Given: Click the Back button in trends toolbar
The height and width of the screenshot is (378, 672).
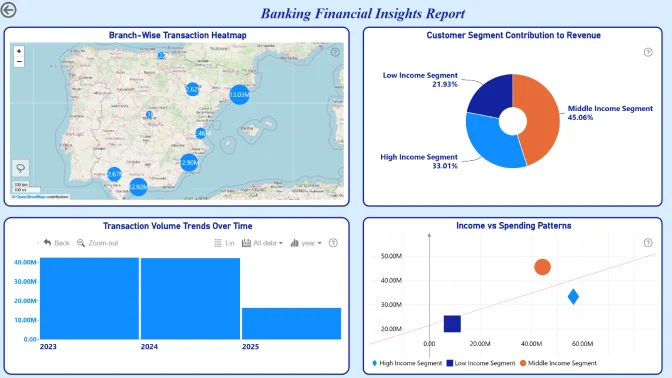Looking at the screenshot, I should point(57,243).
